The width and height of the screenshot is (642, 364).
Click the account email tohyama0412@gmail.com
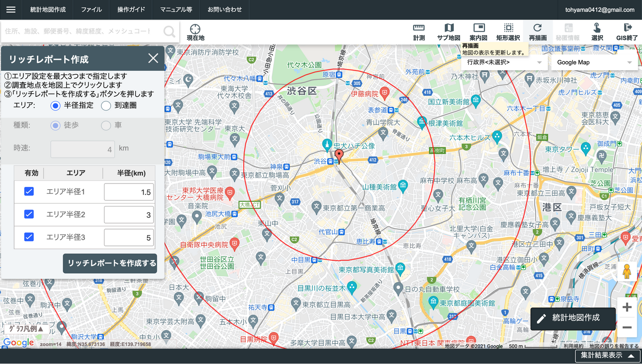tap(600, 10)
